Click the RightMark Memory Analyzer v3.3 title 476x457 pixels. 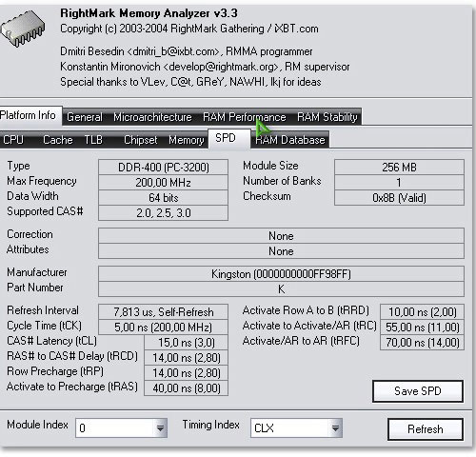point(149,13)
